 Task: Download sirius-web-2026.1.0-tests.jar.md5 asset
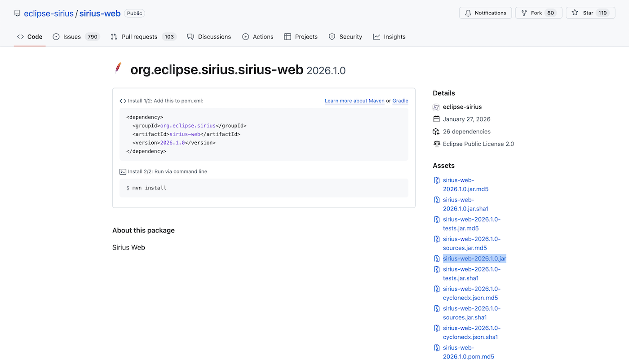click(x=472, y=224)
